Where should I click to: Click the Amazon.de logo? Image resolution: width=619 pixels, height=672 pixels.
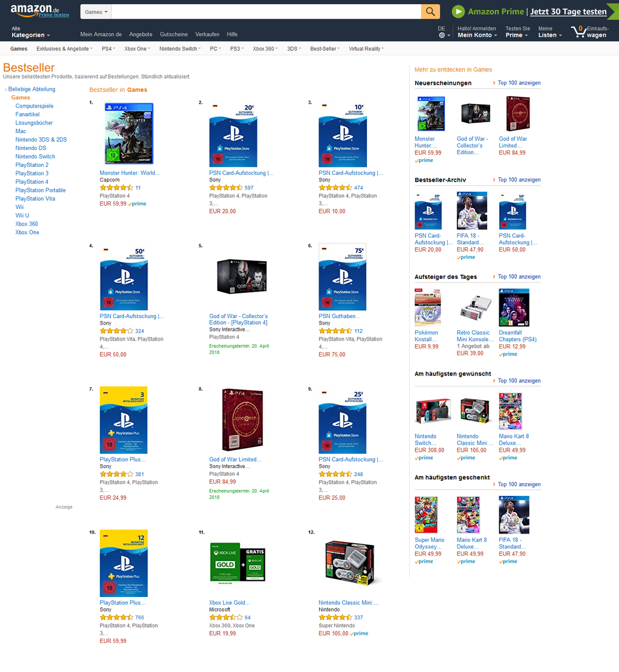pyautogui.click(x=39, y=11)
